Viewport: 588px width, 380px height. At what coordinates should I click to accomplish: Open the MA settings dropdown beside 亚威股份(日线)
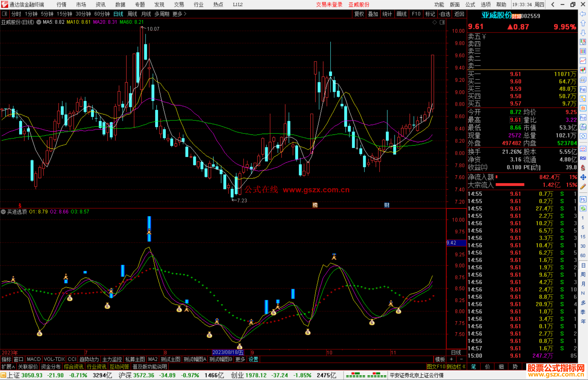(x=39, y=22)
